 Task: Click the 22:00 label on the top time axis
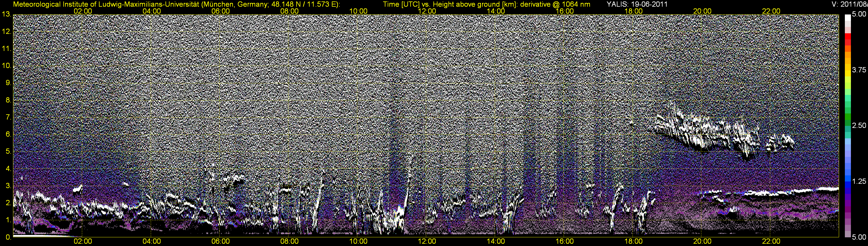[771, 11]
